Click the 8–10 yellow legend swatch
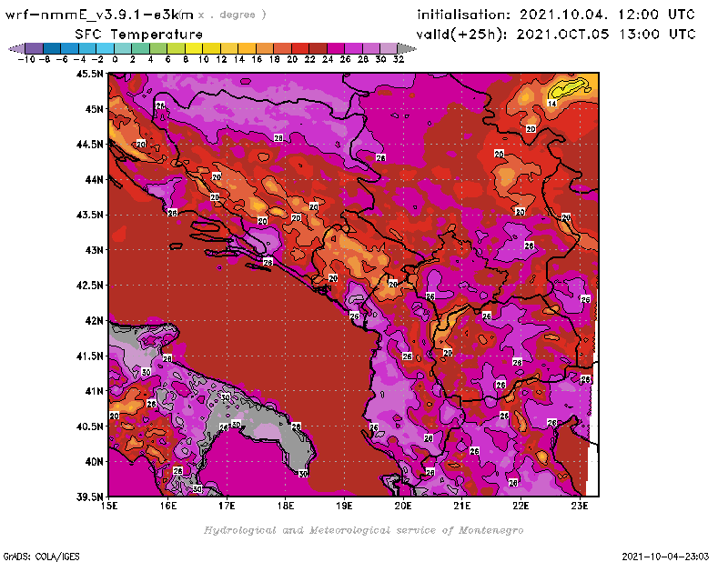 tap(194, 48)
